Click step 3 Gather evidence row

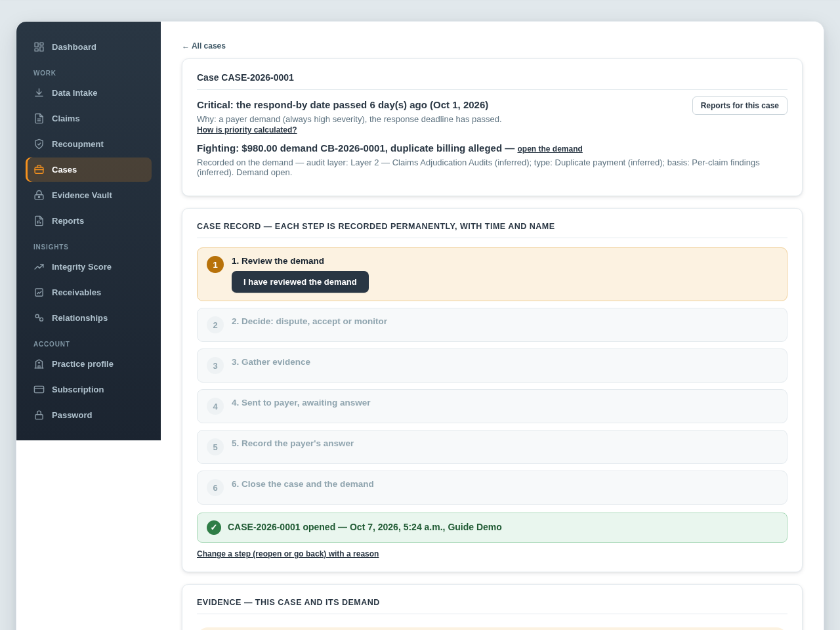tap(492, 366)
